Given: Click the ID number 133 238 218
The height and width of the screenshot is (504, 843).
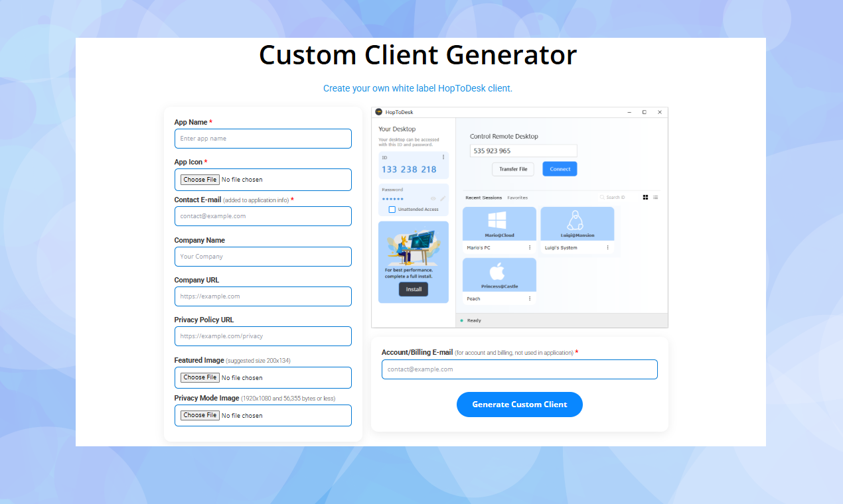Looking at the screenshot, I should pos(409,170).
